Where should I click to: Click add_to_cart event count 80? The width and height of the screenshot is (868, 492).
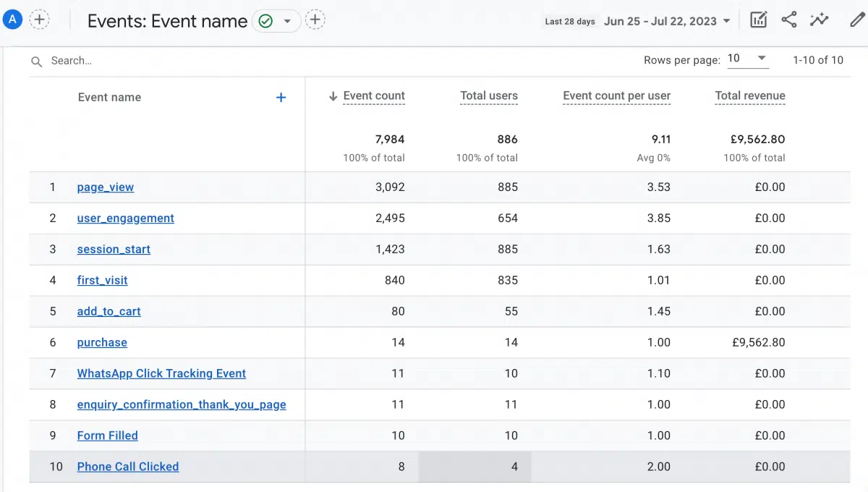click(x=398, y=311)
